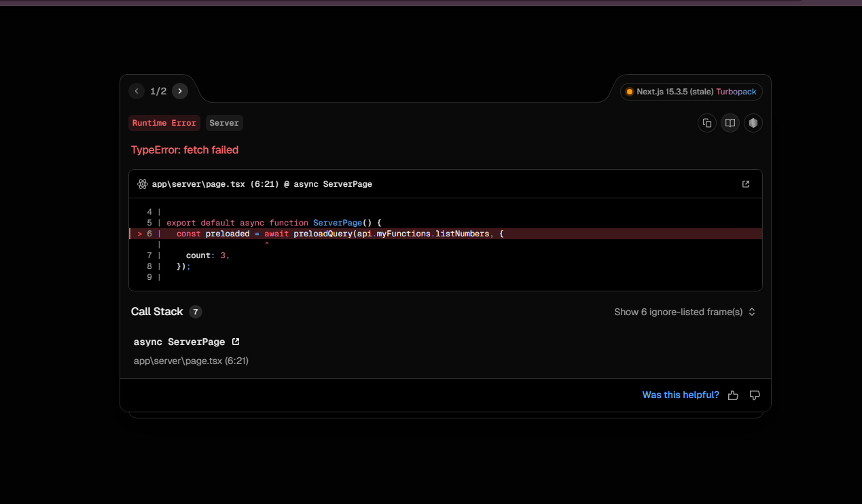This screenshot has height=504, width=862.
Task: Open code frame file in editor icon
Action: pos(746,184)
